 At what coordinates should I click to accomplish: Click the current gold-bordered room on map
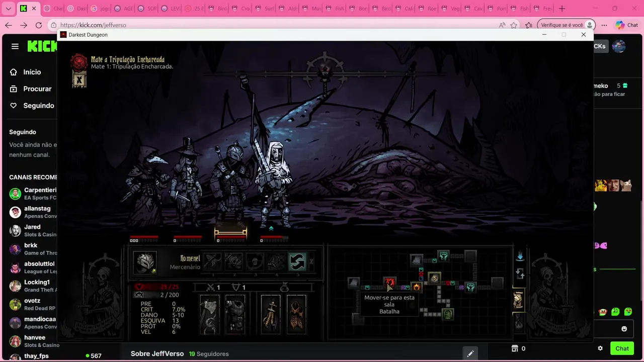tap(434, 278)
